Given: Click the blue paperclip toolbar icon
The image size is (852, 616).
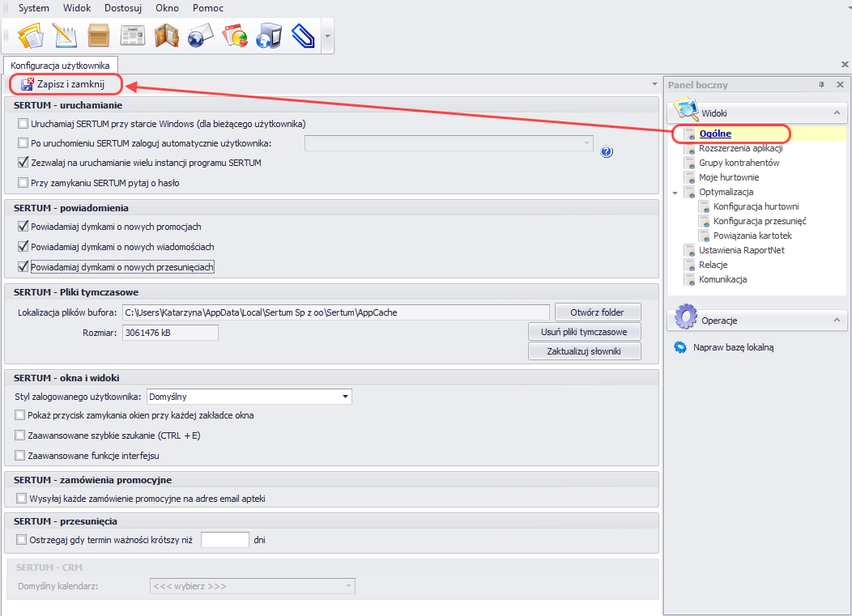Looking at the screenshot, I should click(x=302, y=36).
